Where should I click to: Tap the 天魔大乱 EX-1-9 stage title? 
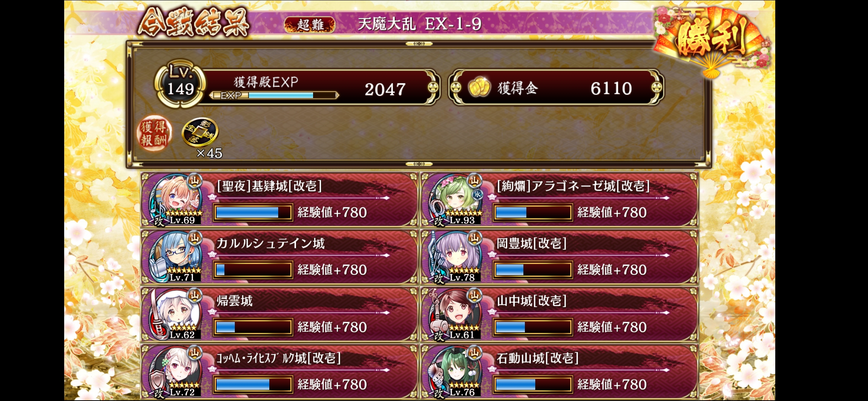point(420,24)
